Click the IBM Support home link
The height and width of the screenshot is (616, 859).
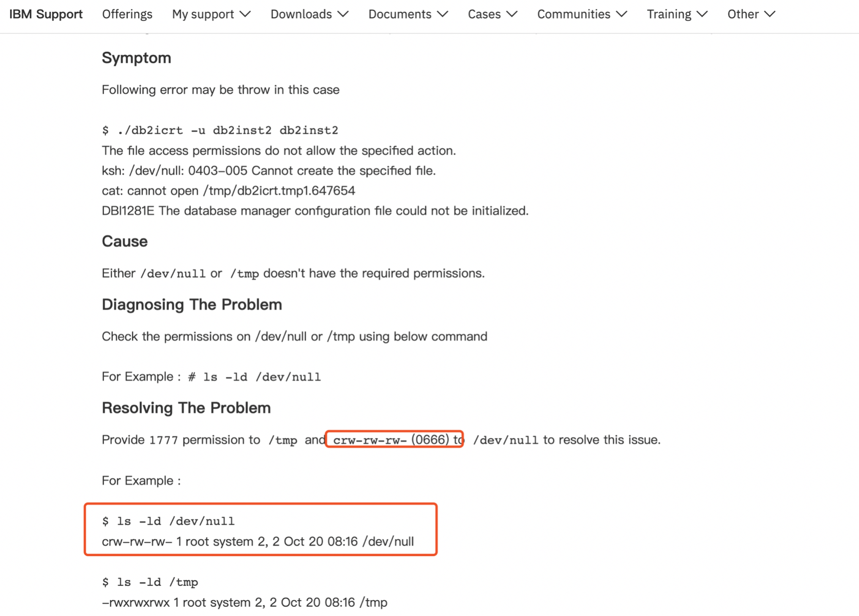(46, 14)
